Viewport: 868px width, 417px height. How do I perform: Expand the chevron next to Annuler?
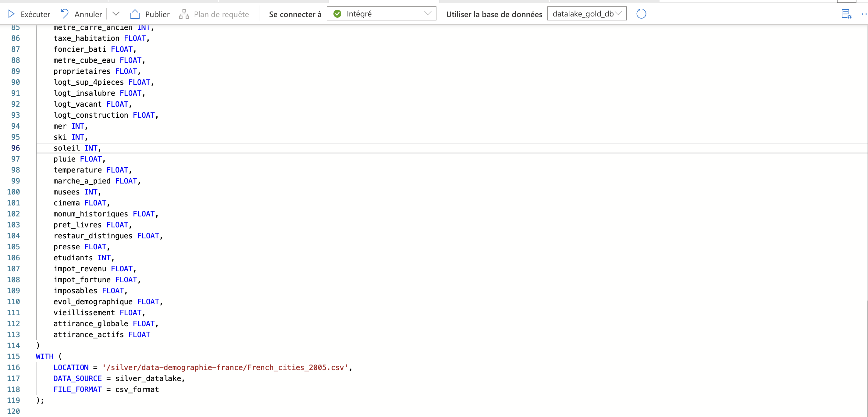coord(116,14)
